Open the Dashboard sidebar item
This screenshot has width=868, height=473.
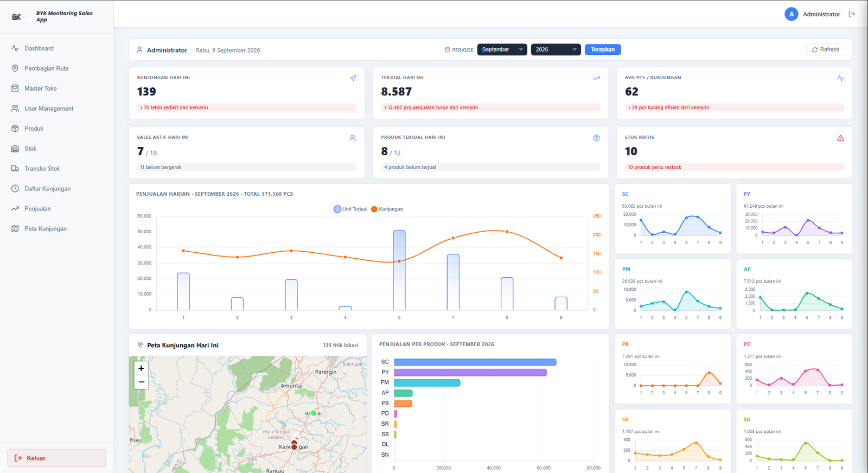coord(56,48)
